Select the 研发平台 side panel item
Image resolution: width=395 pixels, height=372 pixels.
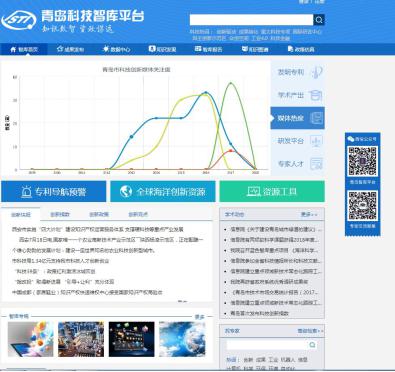(297, 141)
